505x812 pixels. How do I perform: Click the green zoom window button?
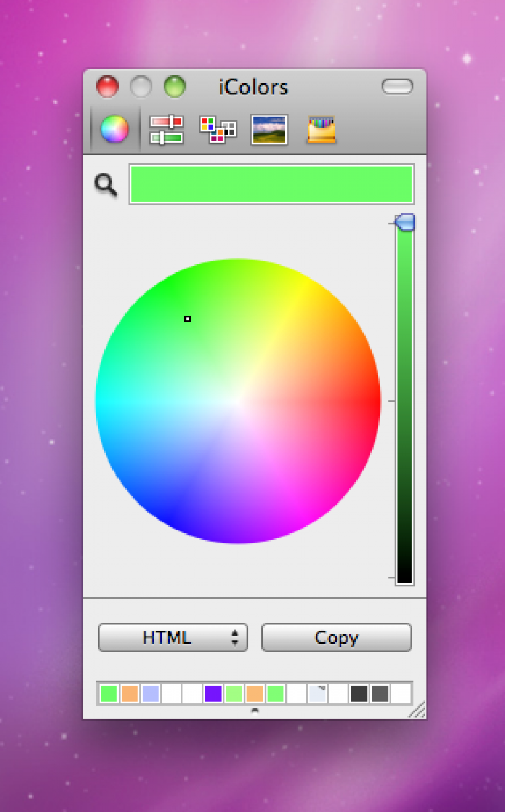click(174, 87)
